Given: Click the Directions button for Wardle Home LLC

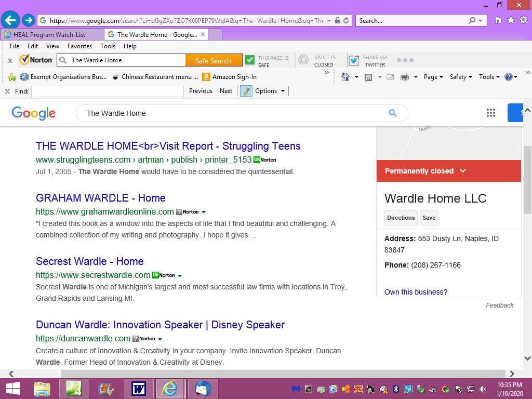Looking at the screenshot, I should click(x=401, y=218).
